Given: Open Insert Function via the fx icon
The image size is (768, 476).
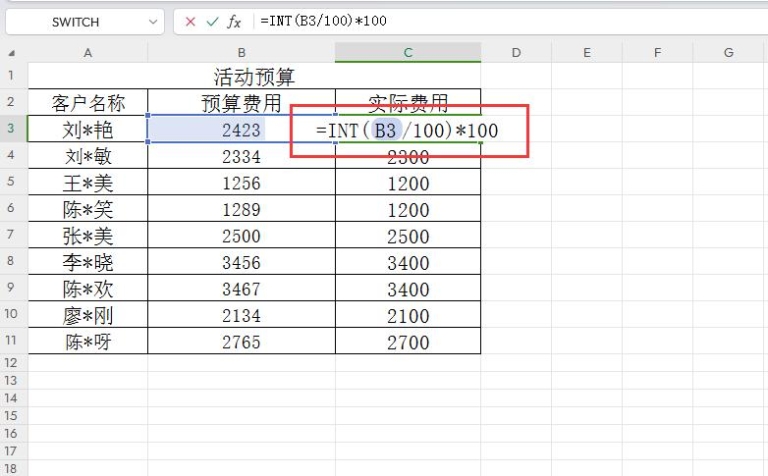Looking at the screenshot, I should pos(234,21).
